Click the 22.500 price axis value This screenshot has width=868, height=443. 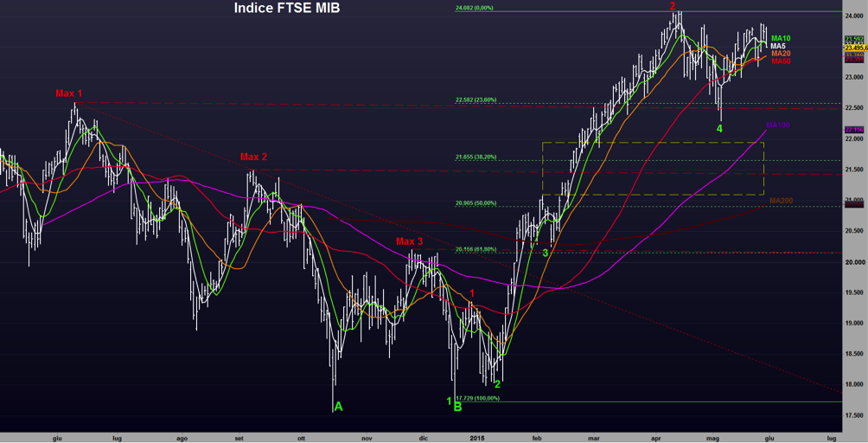853,108
